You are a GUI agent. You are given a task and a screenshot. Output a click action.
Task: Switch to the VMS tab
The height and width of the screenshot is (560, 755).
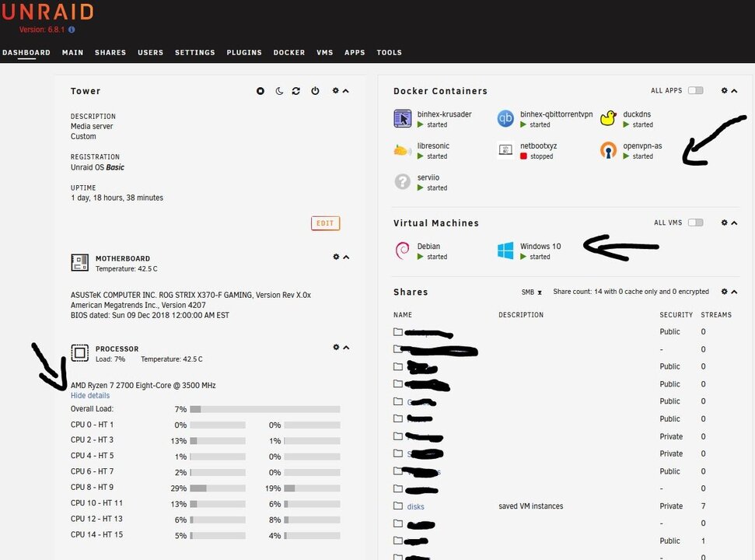324,52
